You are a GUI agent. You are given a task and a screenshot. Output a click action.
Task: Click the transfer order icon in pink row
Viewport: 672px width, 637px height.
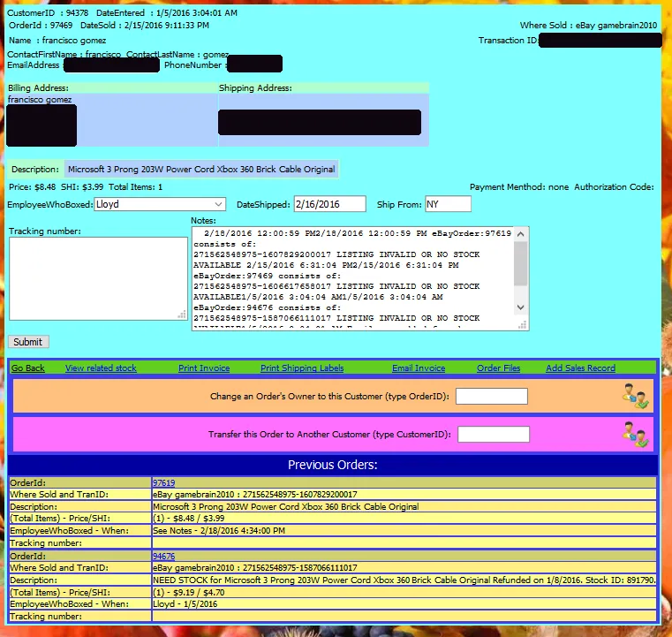(636, 435)
